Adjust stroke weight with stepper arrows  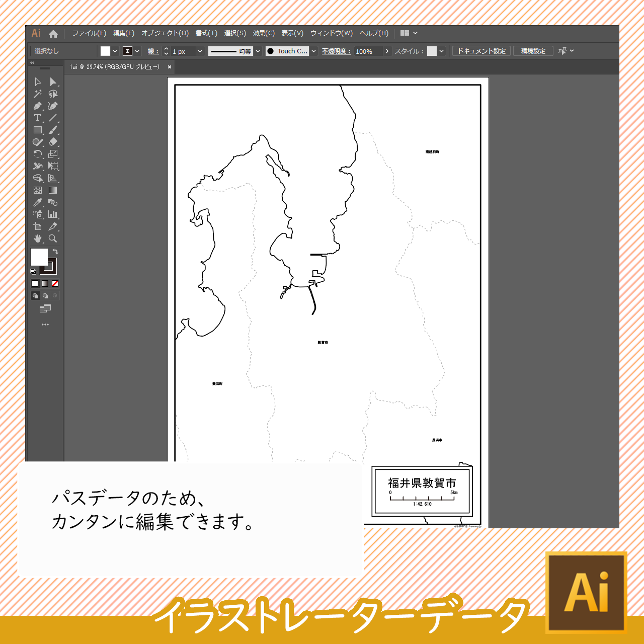click(x=167, y=51)
